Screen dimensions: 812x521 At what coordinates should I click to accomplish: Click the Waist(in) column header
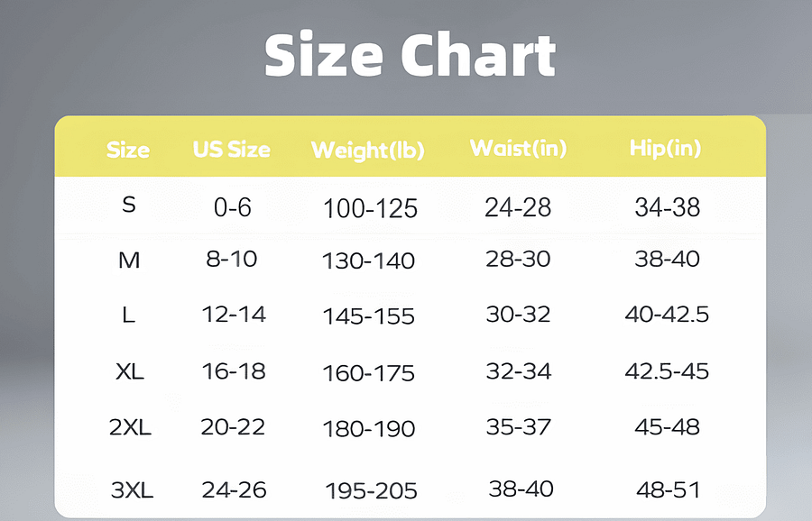coord(518,149)
